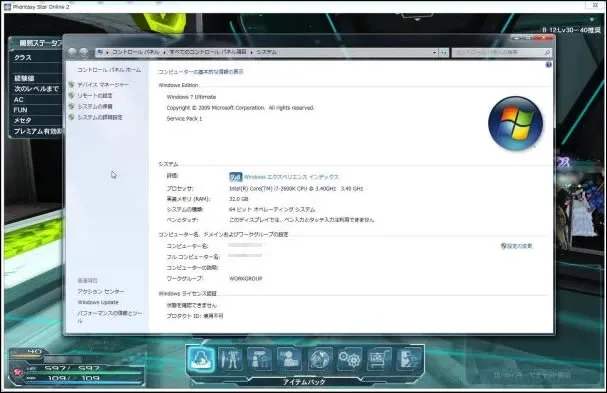Open the gears system settings icon
Image resolution: width=607 pixels, height=393 pixels.
click(x=350, y=359)
